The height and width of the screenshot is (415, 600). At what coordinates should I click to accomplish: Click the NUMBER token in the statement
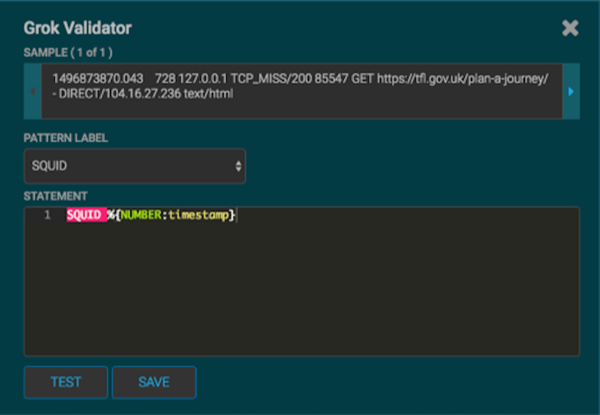coord(141,215)
